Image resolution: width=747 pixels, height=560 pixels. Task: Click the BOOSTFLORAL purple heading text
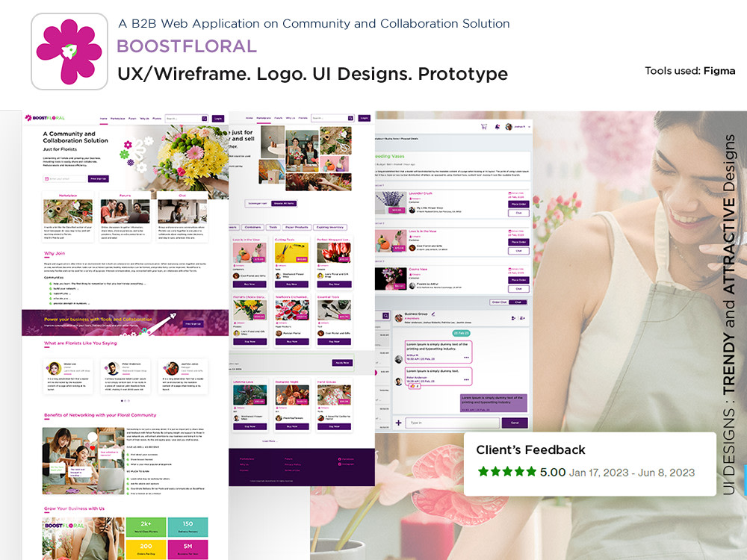pos(187,46)
